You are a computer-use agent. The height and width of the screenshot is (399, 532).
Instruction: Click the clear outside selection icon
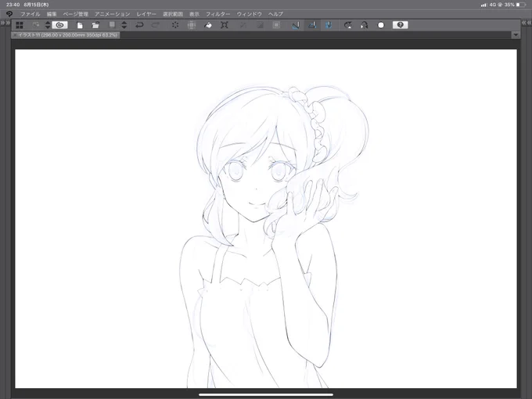[x=192, y=25]
